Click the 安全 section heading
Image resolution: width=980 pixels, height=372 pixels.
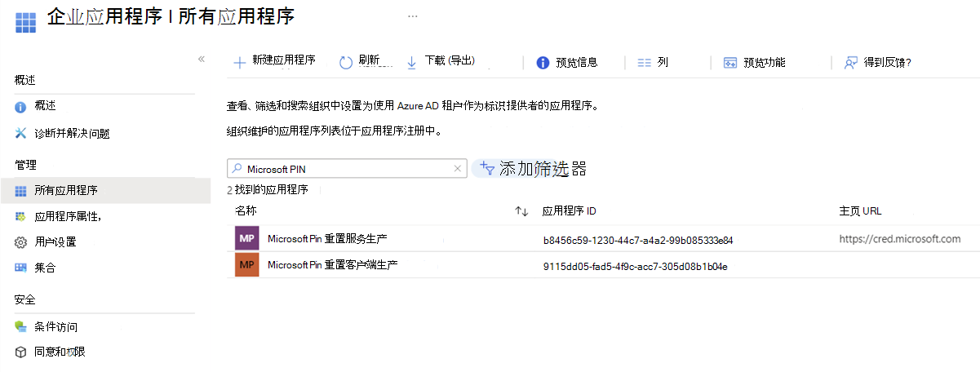click(25, 300)
